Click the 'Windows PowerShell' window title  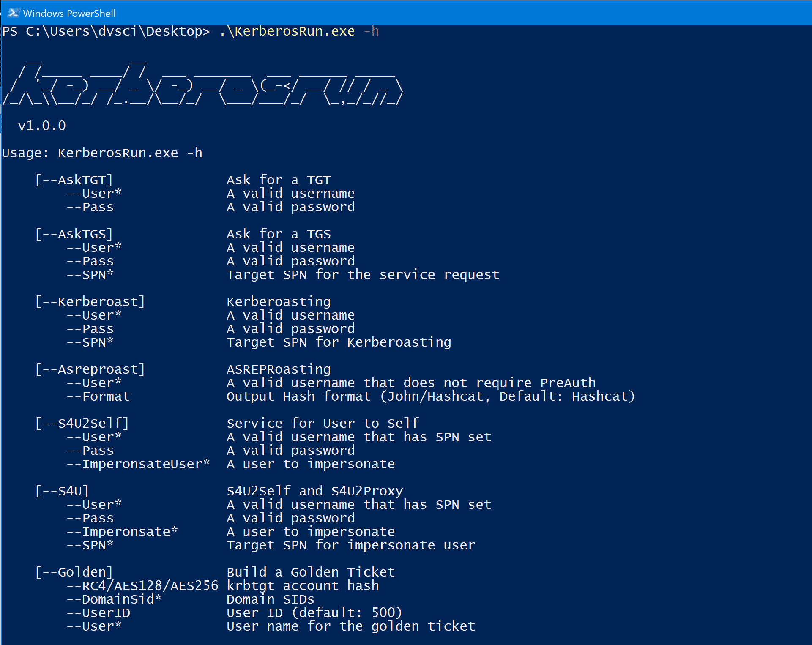point(69,14)
